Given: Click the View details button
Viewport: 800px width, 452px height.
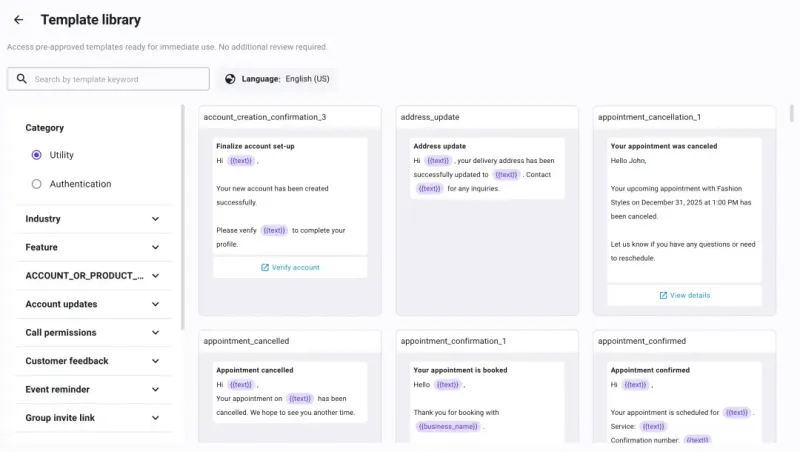Looking at the screenshot, I should tap(684, 295).
